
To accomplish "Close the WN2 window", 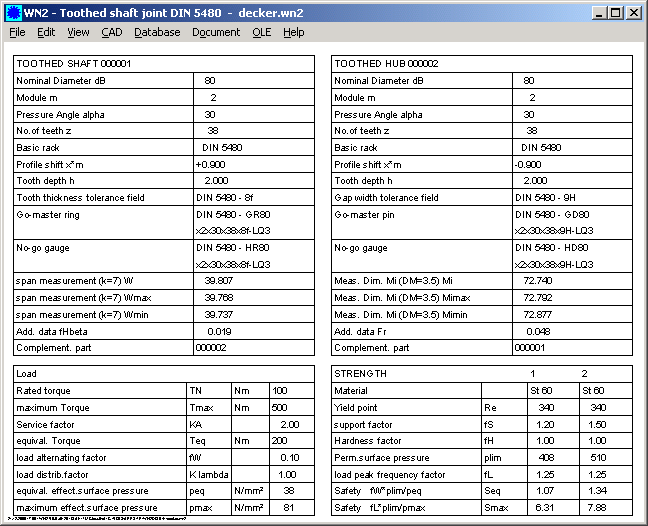I will tap(634, 13).
